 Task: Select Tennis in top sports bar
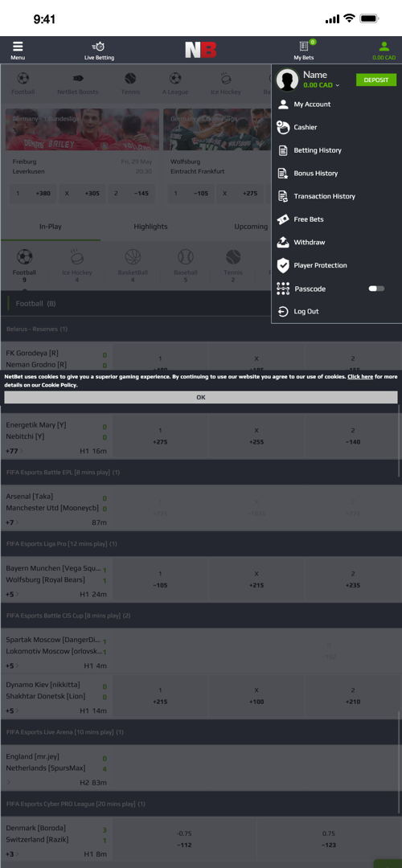130,84
